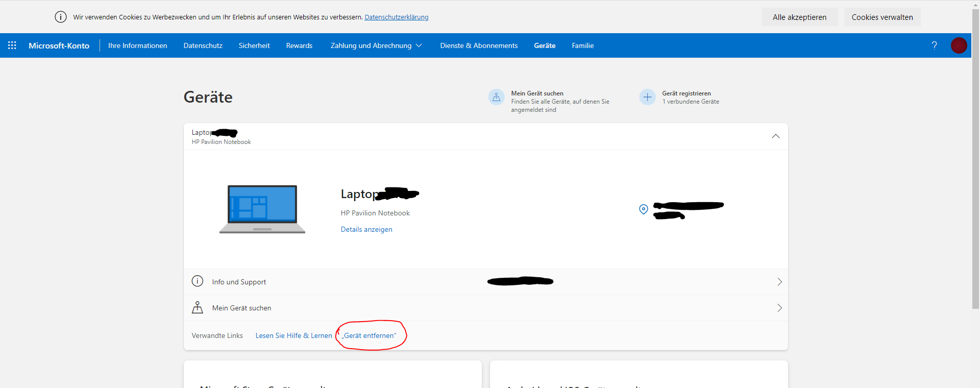Open the account profile avatar
The width and height of the screenshot is (980, 388).
tap(959, 45)
